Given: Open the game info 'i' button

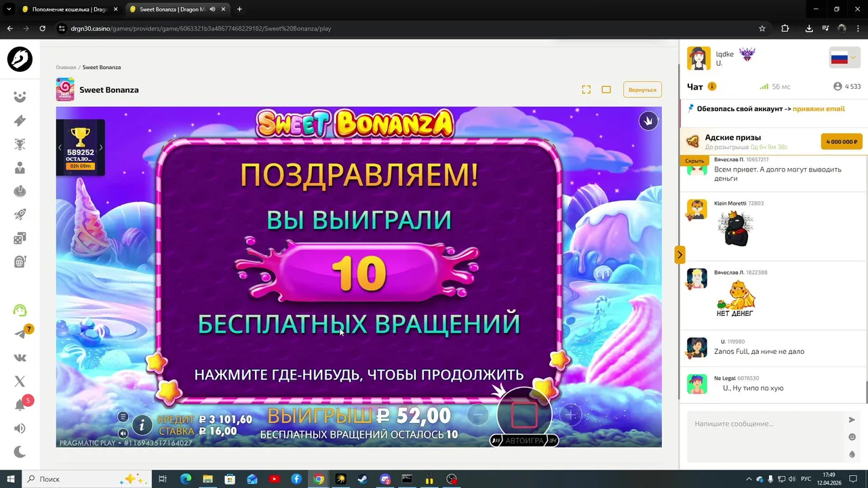Looking at the screenshot, I should click(142, 425).
